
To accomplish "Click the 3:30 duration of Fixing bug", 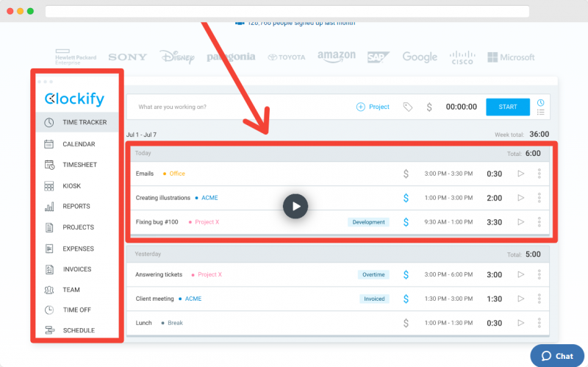I will click(x=494, y=223).
